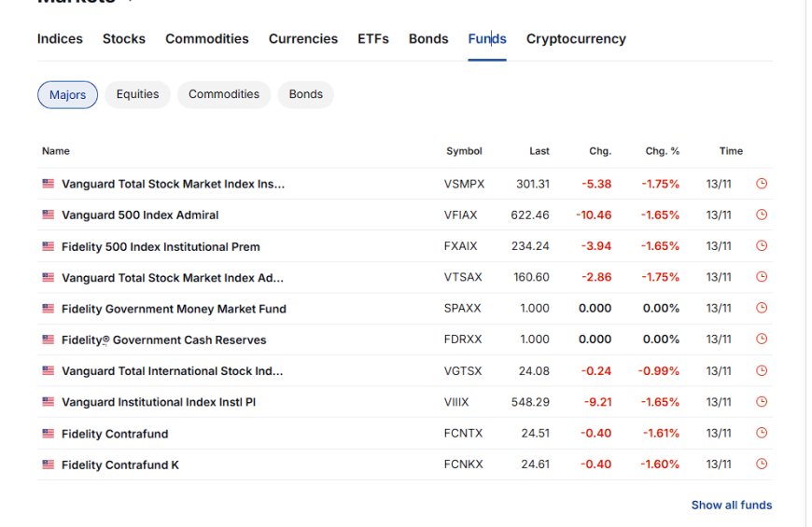Filter funds by Commodities pill
Image resolution: width=812 pixels, height=527 pixels.
pos(224,94)
